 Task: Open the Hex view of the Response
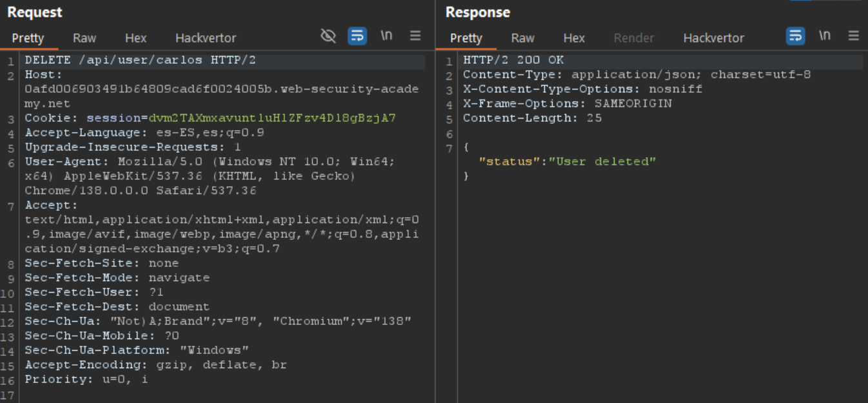click(x=574, y=38)
